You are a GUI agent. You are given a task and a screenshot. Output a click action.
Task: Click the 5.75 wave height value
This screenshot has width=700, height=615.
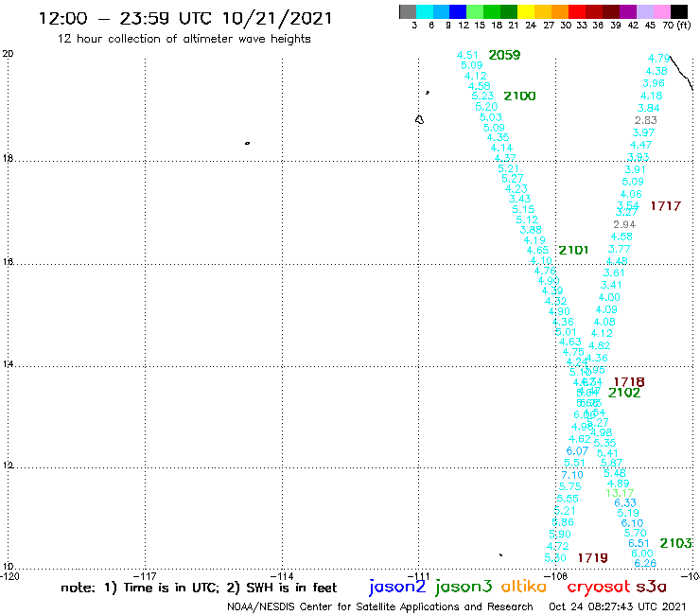pos(570,486)
